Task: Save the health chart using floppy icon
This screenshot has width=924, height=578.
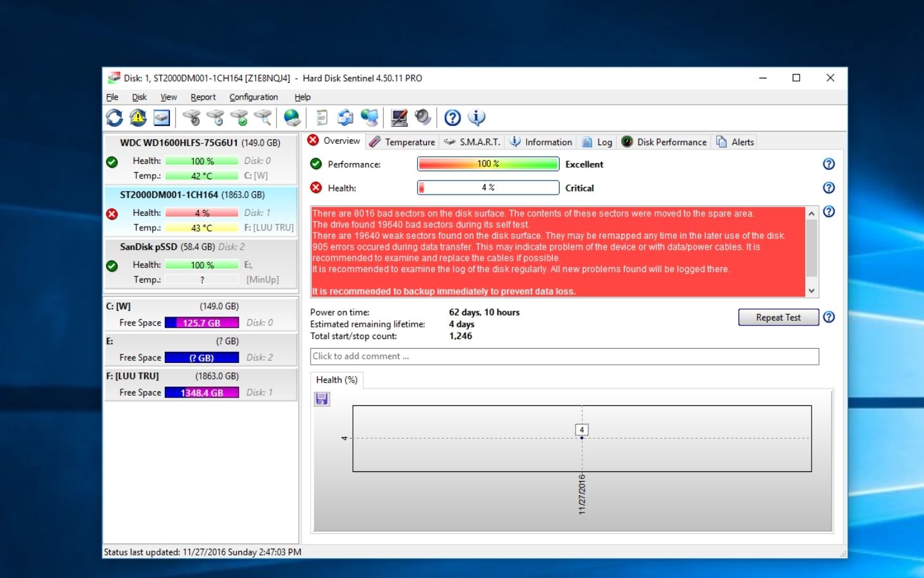Action: tap(322, 399)
